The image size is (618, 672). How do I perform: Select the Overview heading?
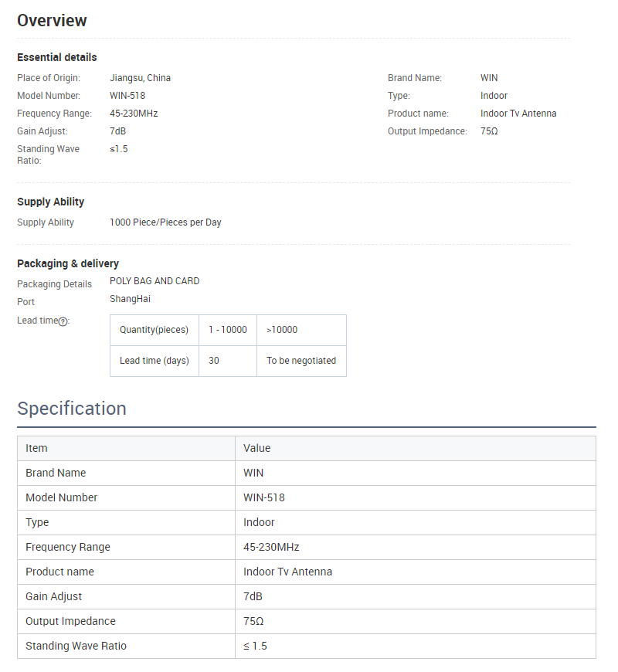tap(52, 20)
